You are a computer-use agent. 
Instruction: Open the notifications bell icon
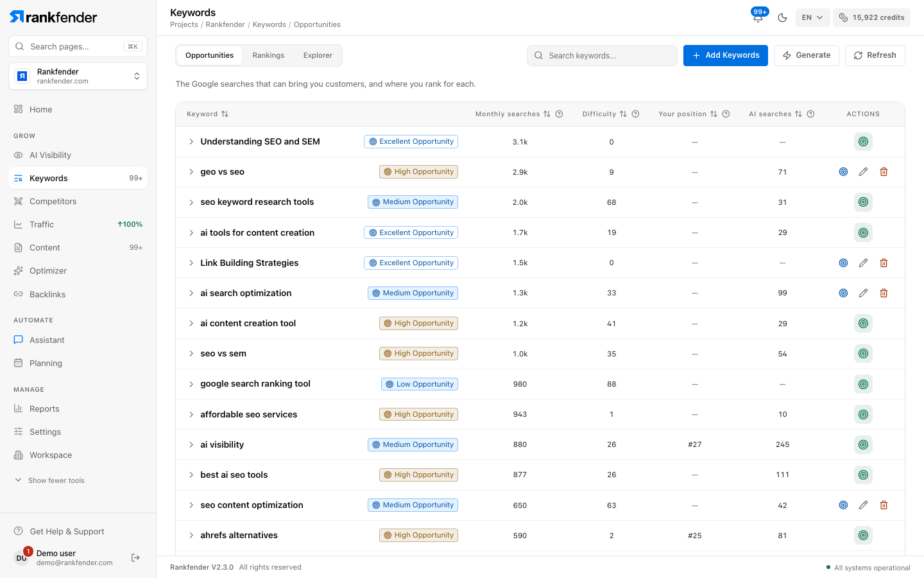click(x=758, y=17)
